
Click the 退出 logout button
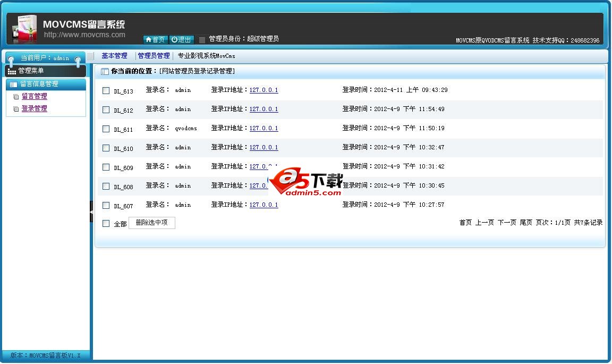click(x=182, y=39)
